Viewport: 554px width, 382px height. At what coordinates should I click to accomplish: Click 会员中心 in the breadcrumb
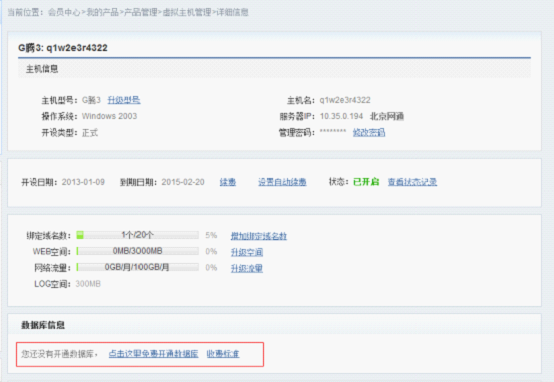pos(64,12)
